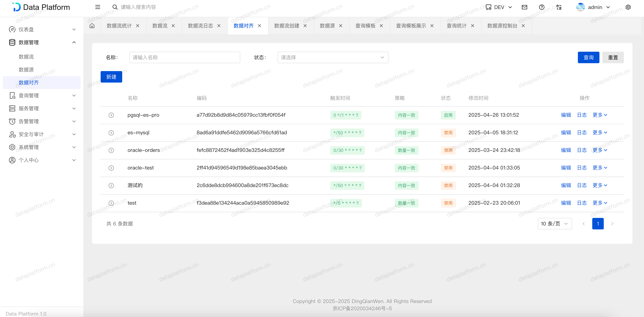Expand the oracle-test row details
Screen dimensions: 644x317
111,168
